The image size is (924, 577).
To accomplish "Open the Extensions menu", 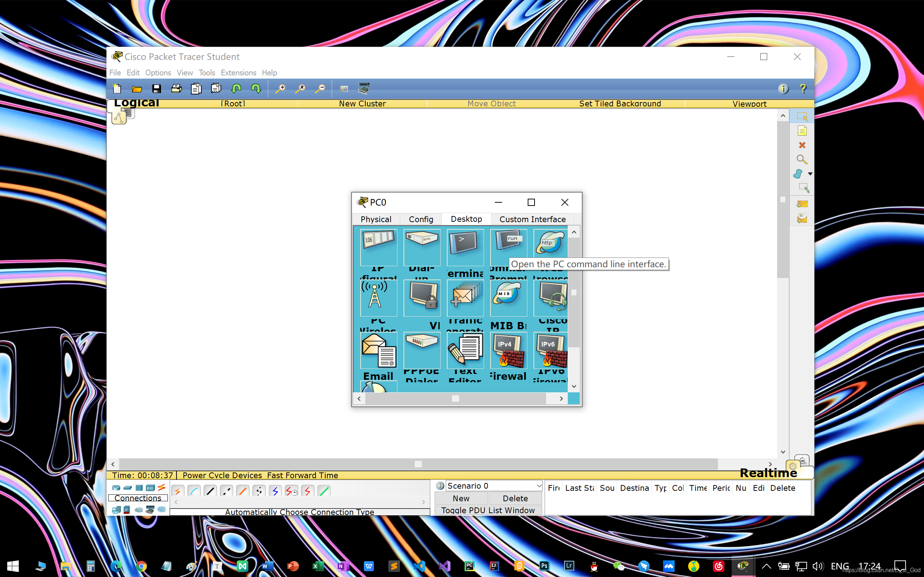I will click(x=238, y=72).
